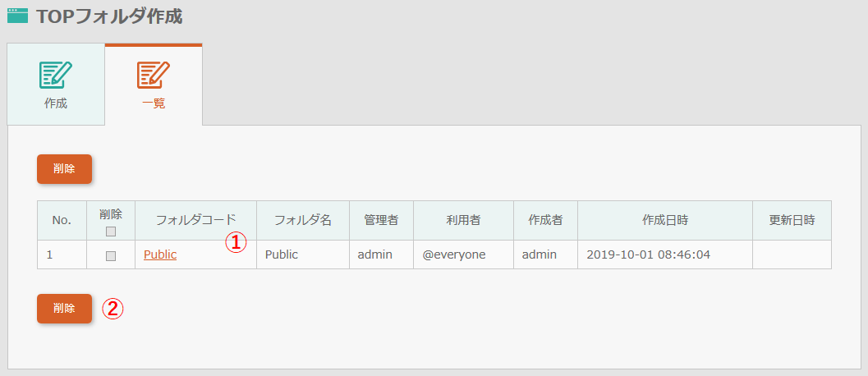868x376 pixels.
Task: Click the orange 一覧 pencil-note icon
Action: pos(154,76)
